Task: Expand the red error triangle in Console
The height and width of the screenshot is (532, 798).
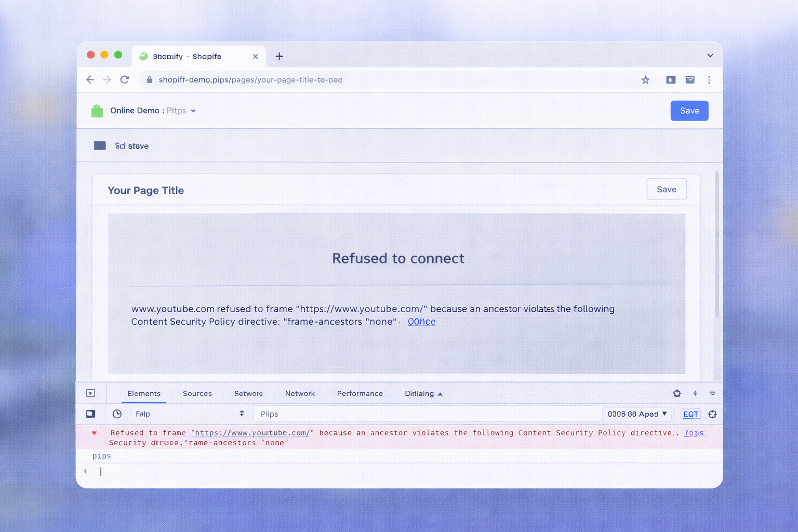Action: pos(94,433)
